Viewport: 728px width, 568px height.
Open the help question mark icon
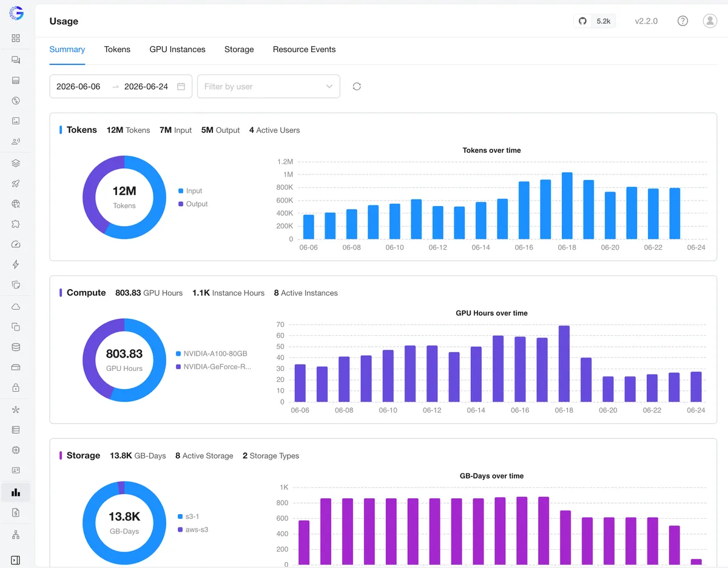click(x=682, y=21)
